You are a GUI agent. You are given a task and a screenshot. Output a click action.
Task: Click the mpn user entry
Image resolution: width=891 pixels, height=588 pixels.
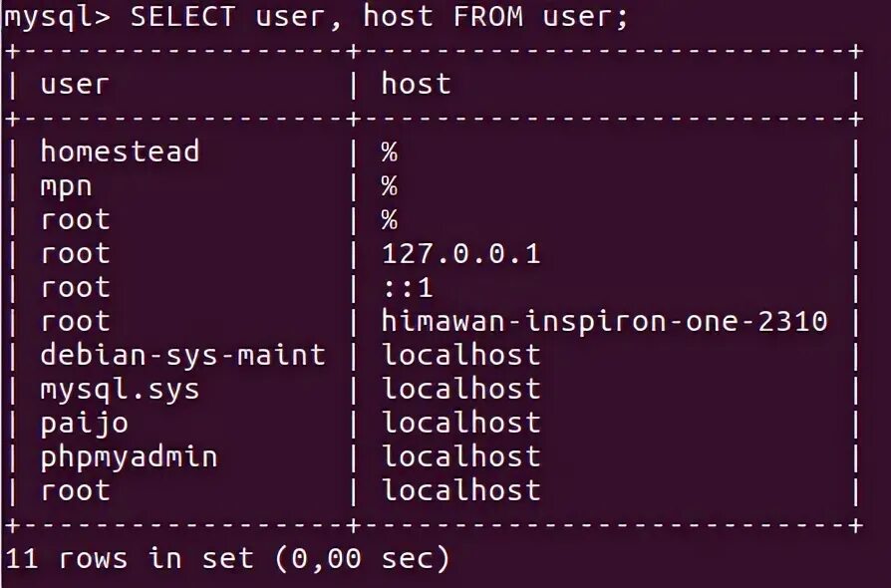point(66,187)
